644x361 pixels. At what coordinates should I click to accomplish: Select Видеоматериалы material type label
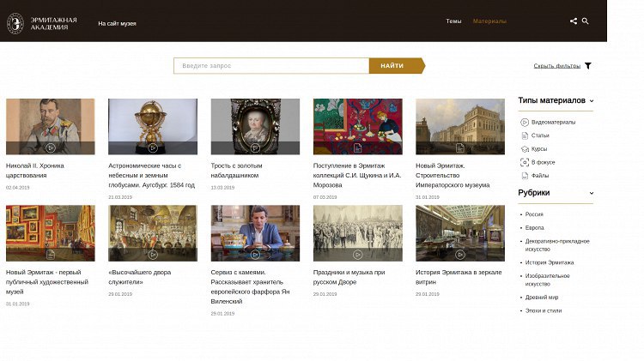(x=553, y=123)
